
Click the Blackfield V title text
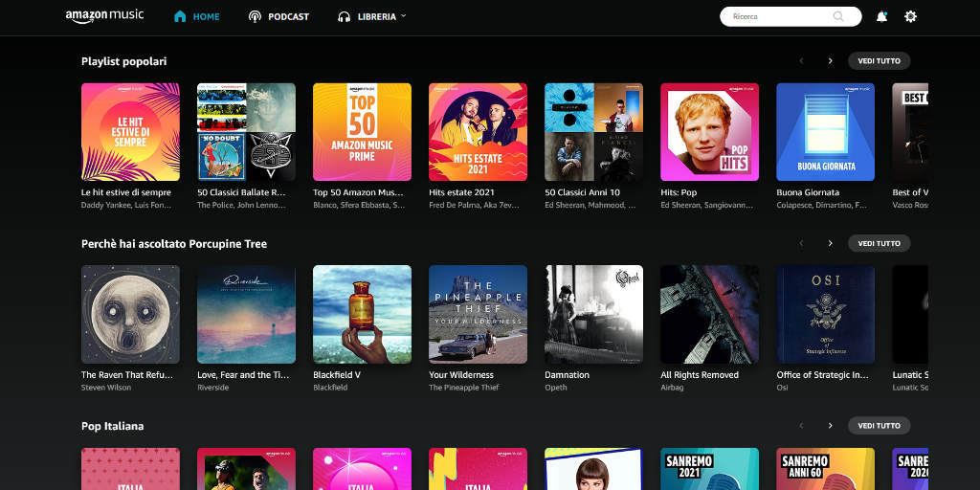pos(337,375)
